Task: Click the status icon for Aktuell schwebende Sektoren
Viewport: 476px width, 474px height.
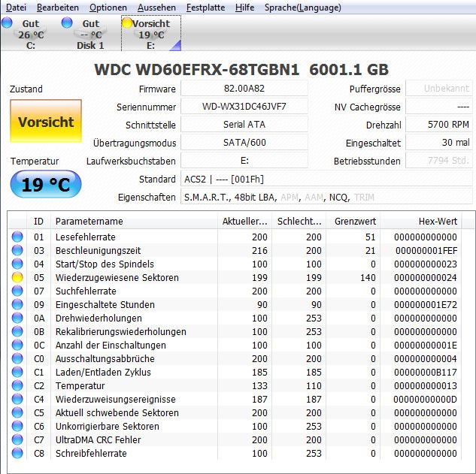Action: [x=17, y=412]
